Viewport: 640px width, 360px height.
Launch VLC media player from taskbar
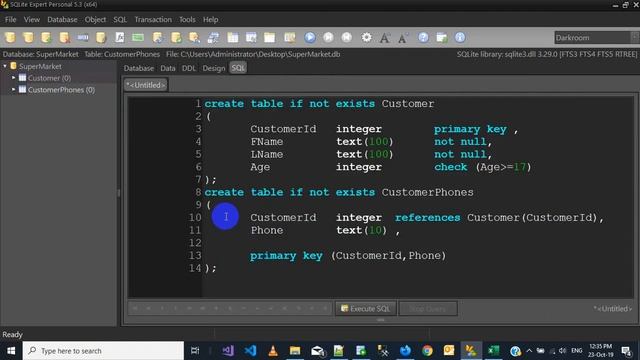tap(273, 351)
